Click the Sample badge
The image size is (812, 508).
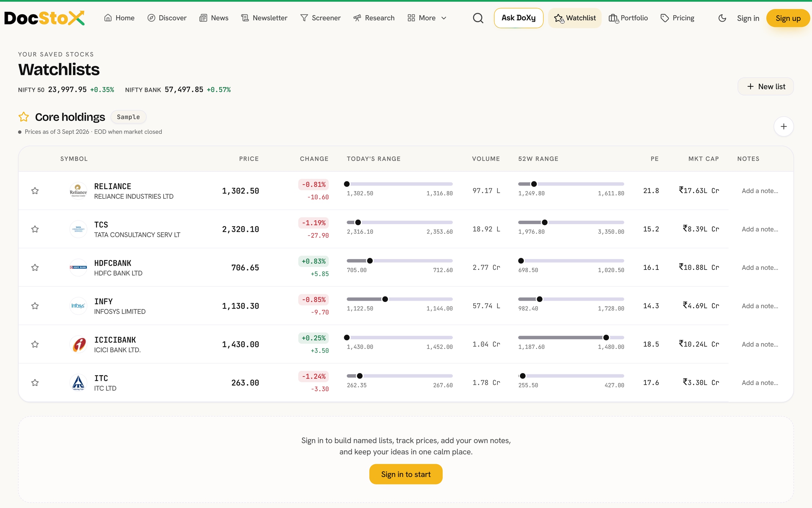[128, 117]
